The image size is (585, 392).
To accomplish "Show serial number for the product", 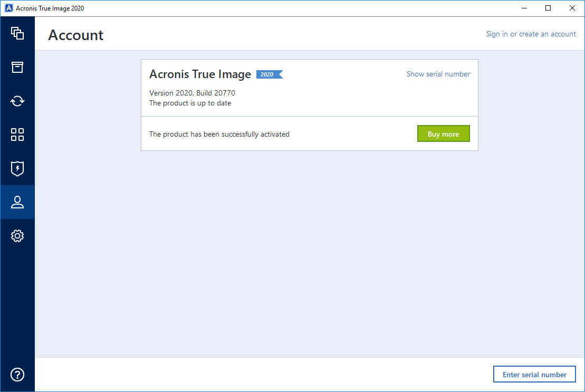I will [x=438, y=74].
